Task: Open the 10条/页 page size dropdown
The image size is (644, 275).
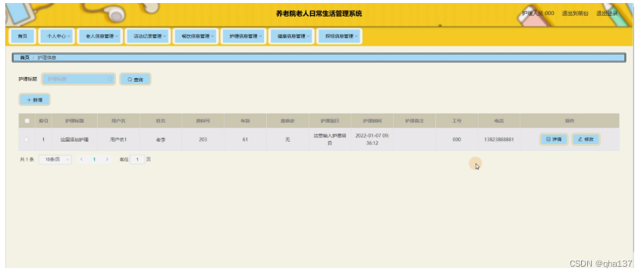Action: click(55, 159)
